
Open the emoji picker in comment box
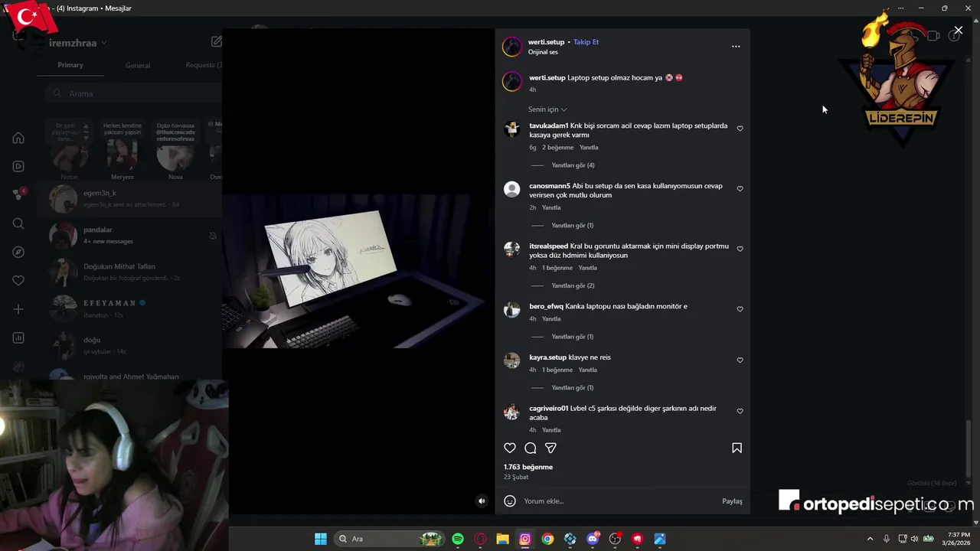click(510, 501)
